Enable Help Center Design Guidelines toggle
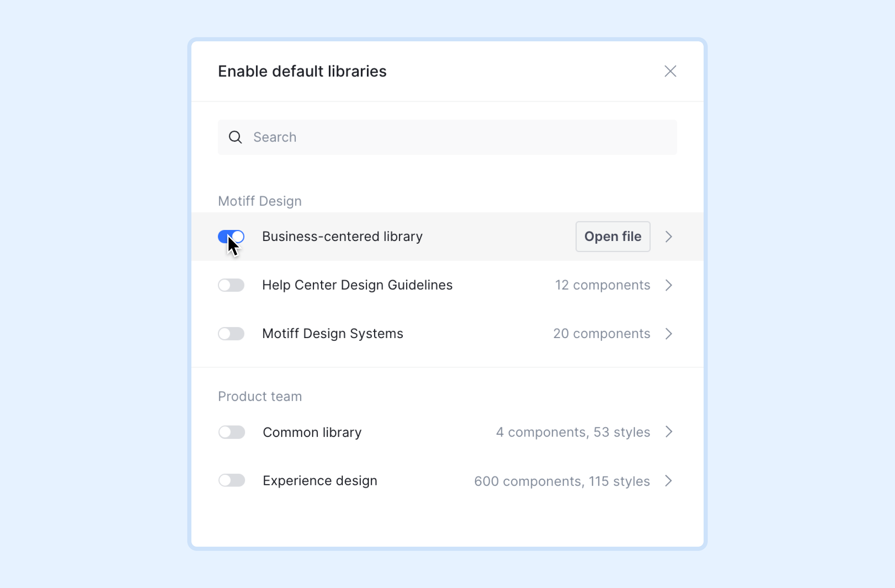 point(231,285)
